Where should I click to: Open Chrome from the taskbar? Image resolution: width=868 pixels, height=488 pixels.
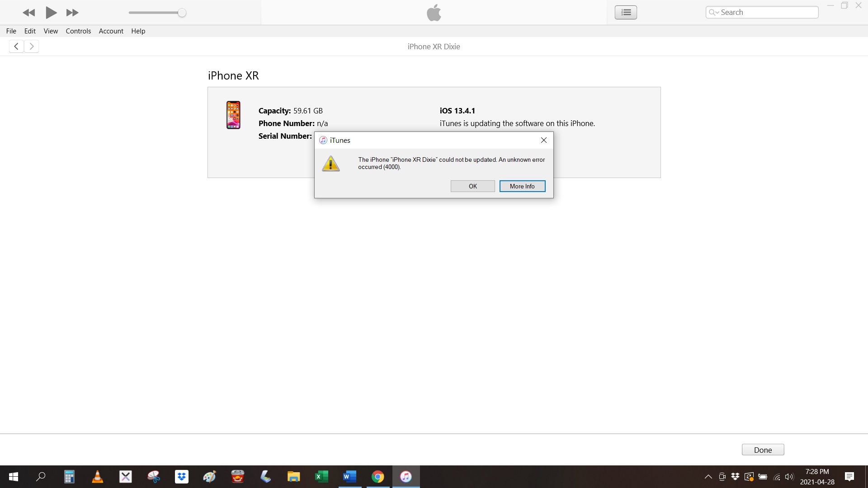click(x=377, y=477)
